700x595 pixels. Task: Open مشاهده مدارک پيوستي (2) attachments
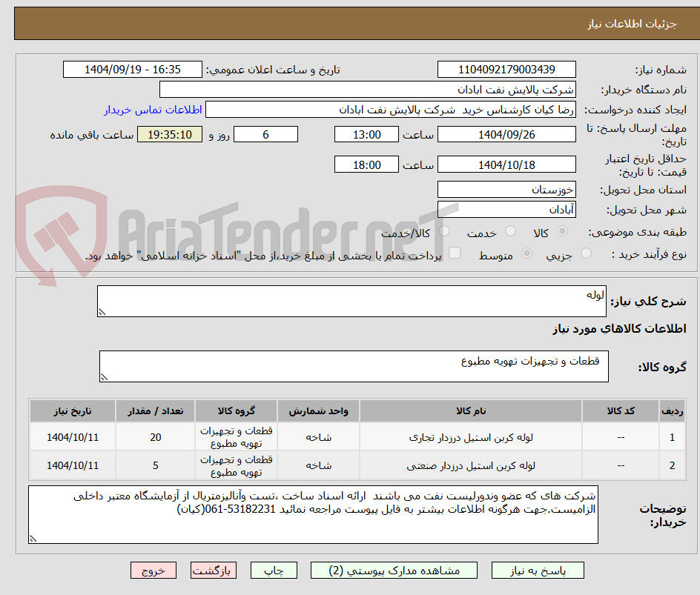point(394,571)
